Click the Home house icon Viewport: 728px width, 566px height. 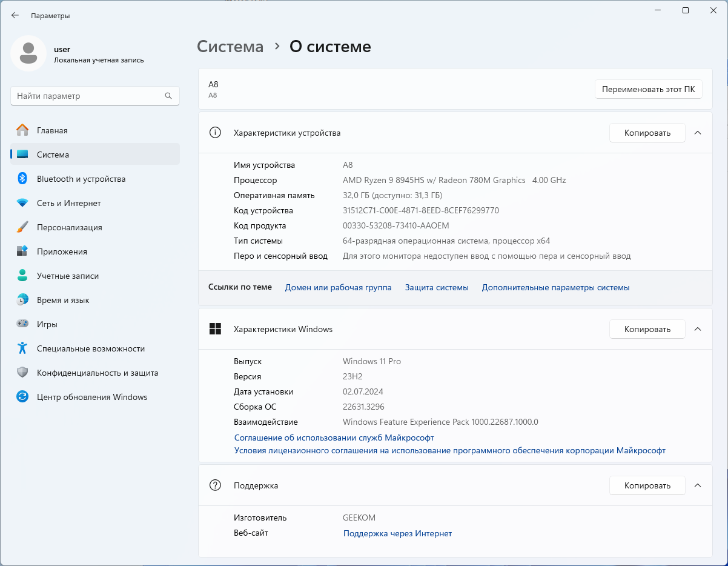point(22,130)
